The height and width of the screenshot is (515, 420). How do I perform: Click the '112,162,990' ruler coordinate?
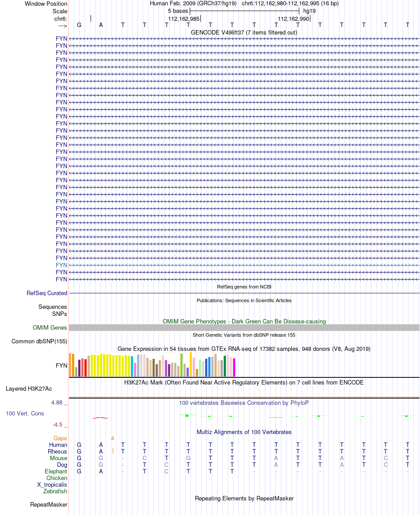[294, 19]
